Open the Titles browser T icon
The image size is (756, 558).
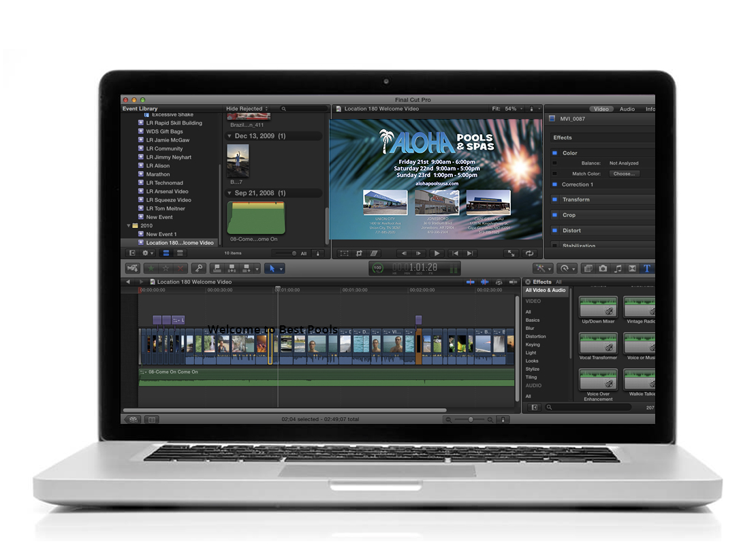point(647,268)
